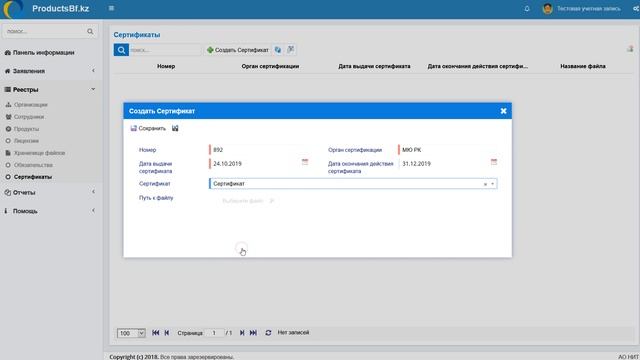Sort by Название файла column header
The image size is (640, 360).
pos(583,66)
